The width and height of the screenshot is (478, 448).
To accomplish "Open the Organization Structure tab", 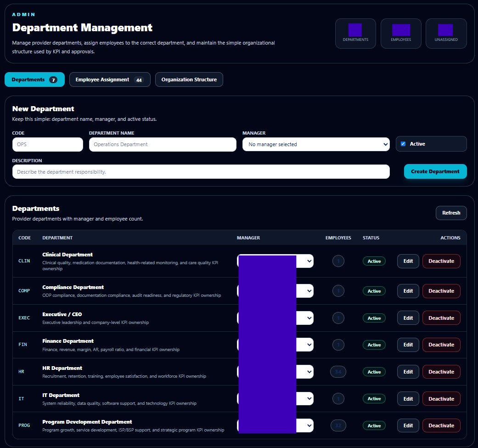I will (189, 79).
